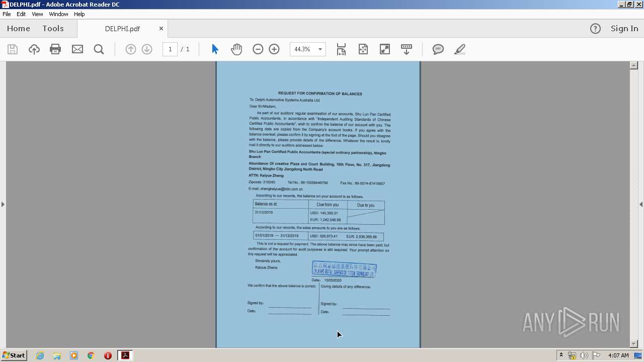644x362 pixels.
Task: Zoom out with minus button
Action: pyautogui.click(x=258, y=49)
